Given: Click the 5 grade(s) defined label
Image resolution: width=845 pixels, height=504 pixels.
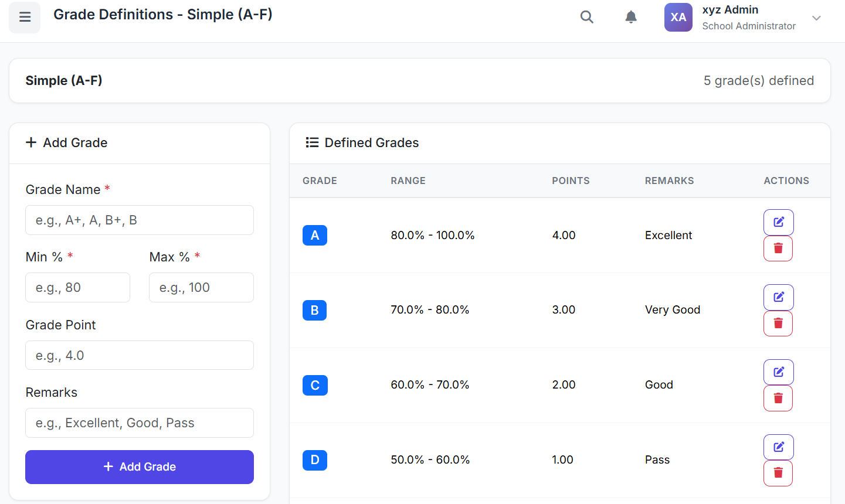Looking at the screenshot, I should (x=759, y=80).
